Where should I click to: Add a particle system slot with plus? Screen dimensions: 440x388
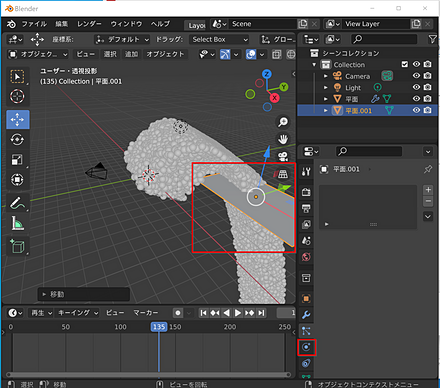point(428,190)
